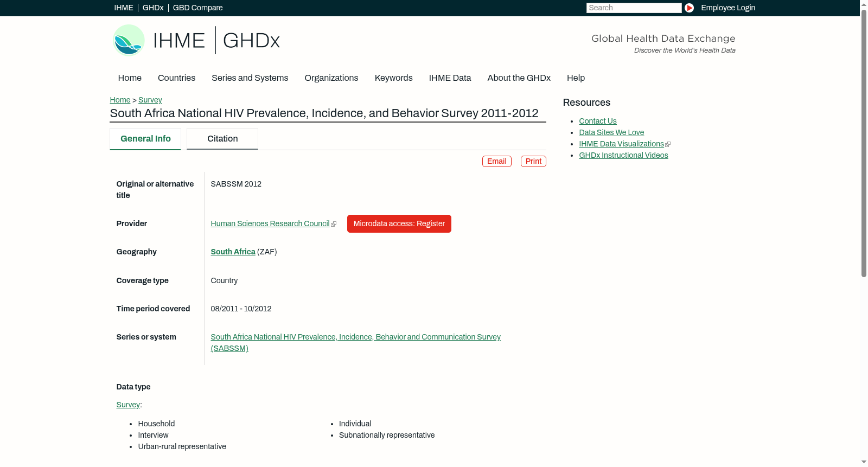Screen dimensions: 868x467
Task: Click the page vertical scrollbar thumb
Action: click(x=864, y=144)
